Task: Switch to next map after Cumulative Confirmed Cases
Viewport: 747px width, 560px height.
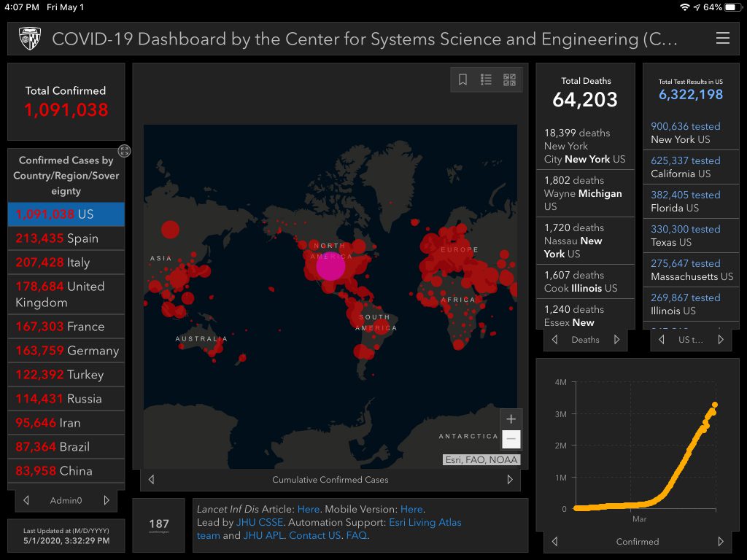Action: click(x=510, y=480)
